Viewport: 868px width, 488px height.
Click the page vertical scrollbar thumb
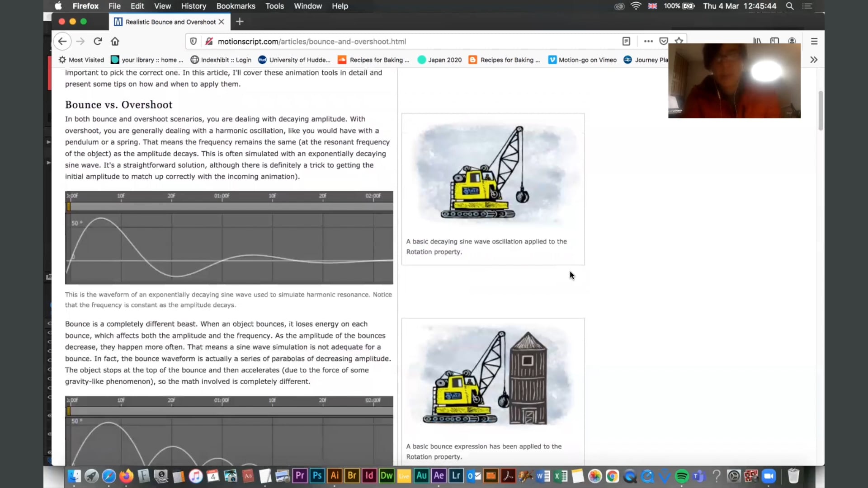[x=821, y=111]
